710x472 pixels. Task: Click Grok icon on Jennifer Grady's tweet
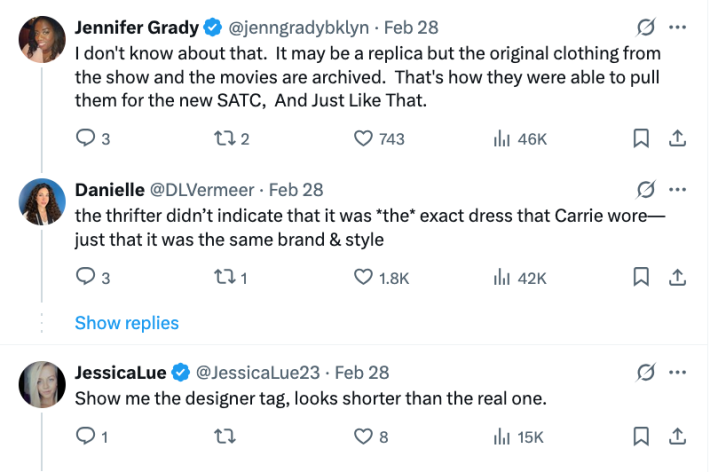(x=646, y=27)
